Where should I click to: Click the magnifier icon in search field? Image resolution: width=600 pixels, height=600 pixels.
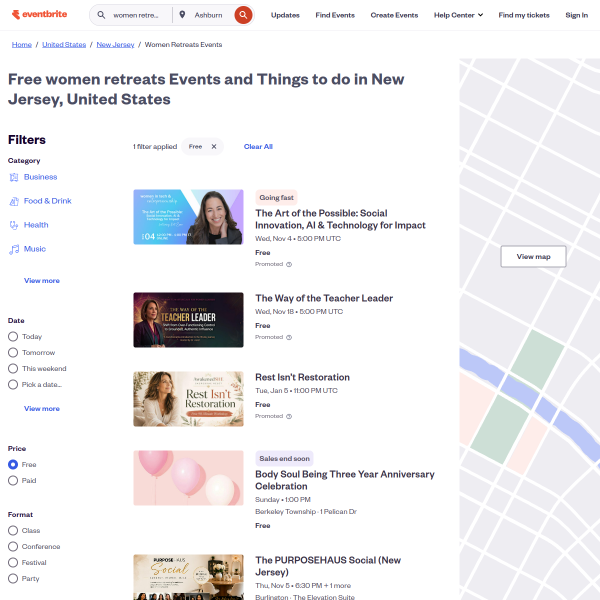click(x=101, y=15)
